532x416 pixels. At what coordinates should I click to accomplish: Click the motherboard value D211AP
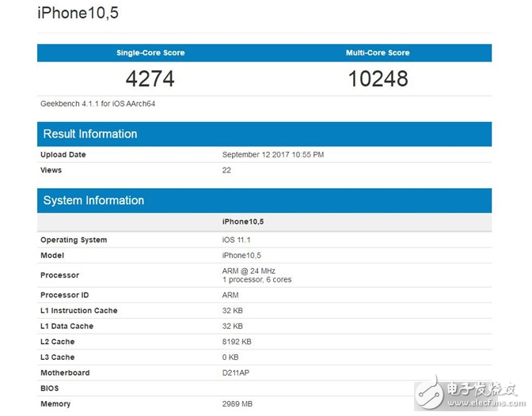pos(237,373)
